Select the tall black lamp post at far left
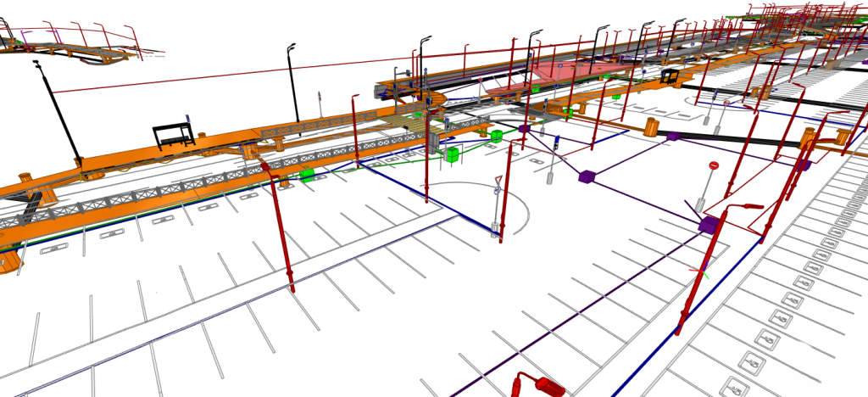 [58, 110]
